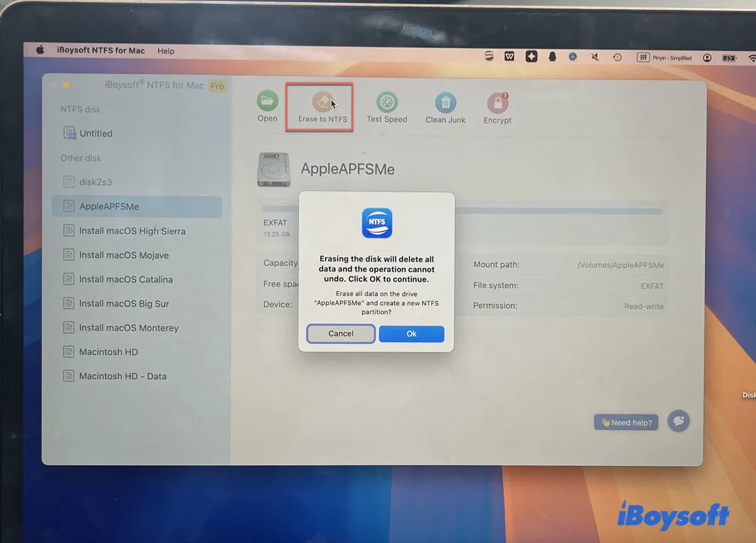Cancel the erase confirmation dialog
The height and width of the screenshot is (543, 756).
pyautogui.click(x=341, y=334)
